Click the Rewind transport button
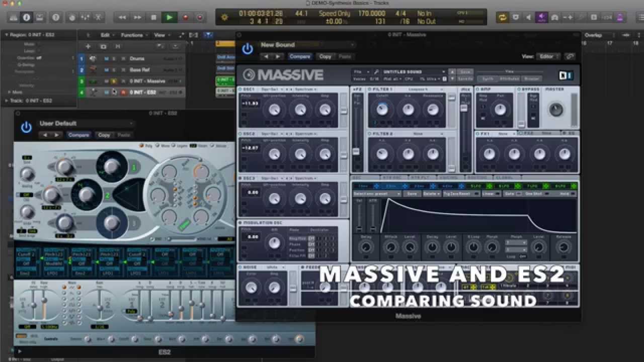 [x=122, y=17]
